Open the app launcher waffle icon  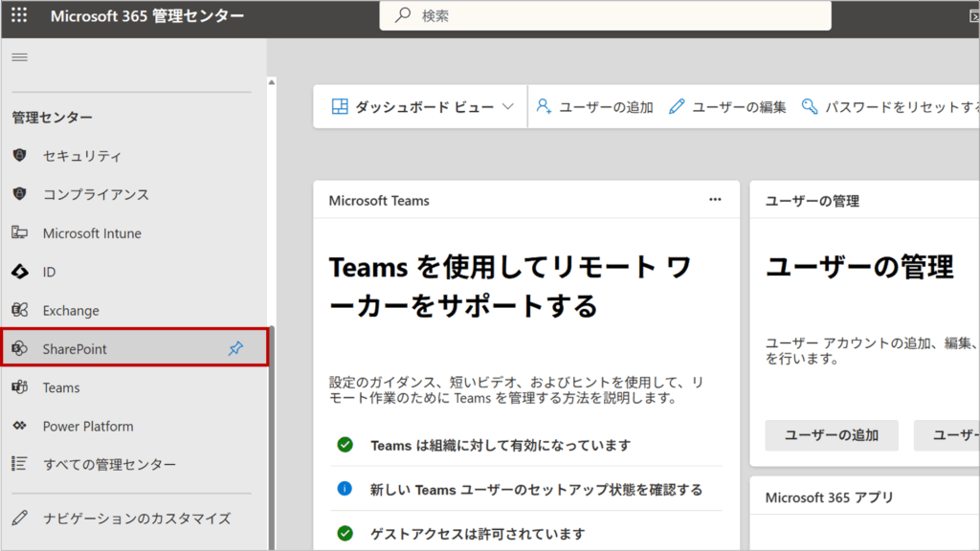click(x=19, y=15)
